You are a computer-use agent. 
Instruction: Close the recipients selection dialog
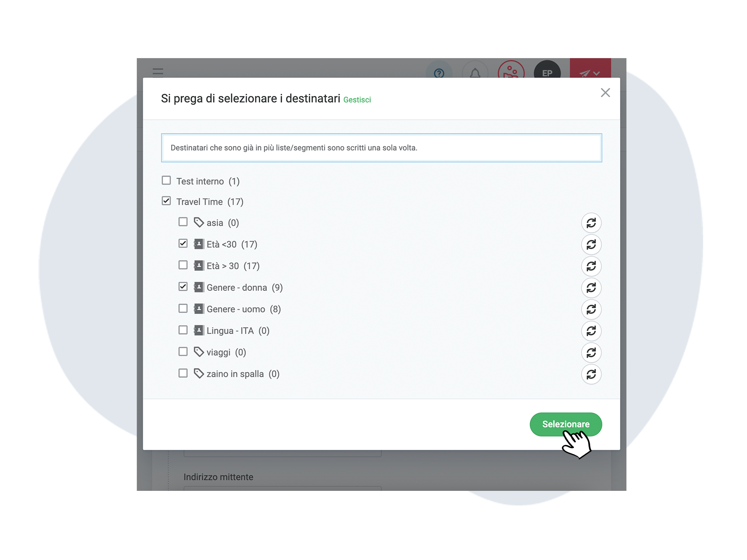tap(605, 93)
